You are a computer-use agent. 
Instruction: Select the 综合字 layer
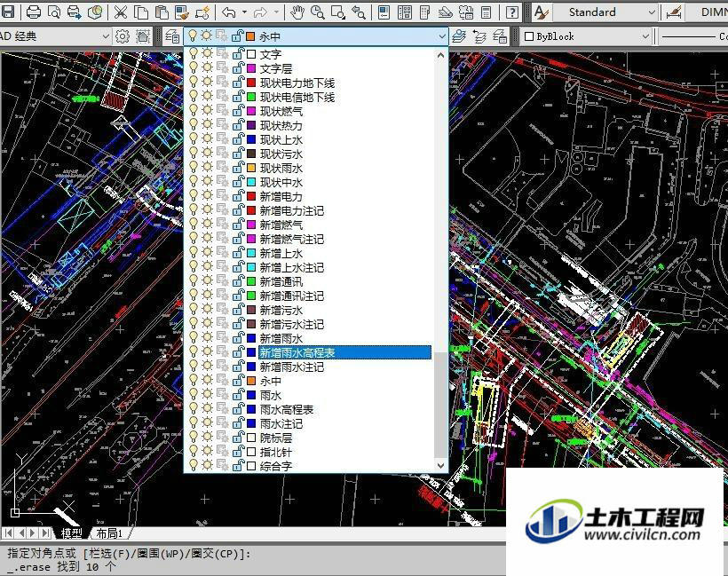click(x=276, y=466)
